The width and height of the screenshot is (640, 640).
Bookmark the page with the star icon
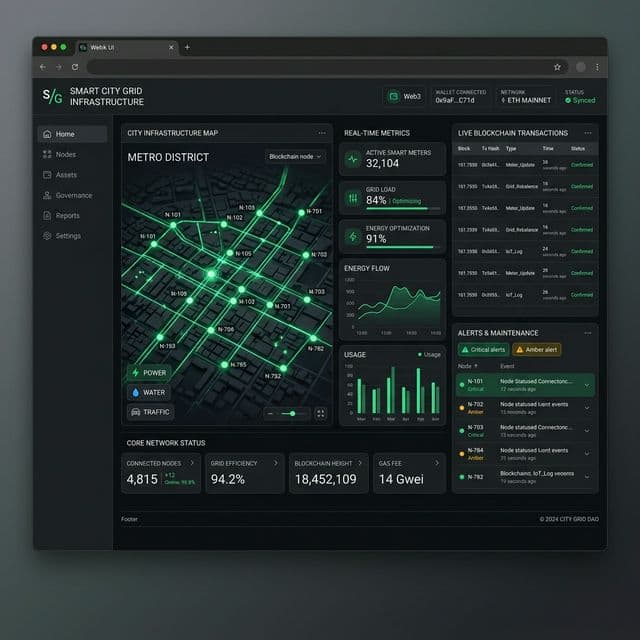tap(557, 67)
